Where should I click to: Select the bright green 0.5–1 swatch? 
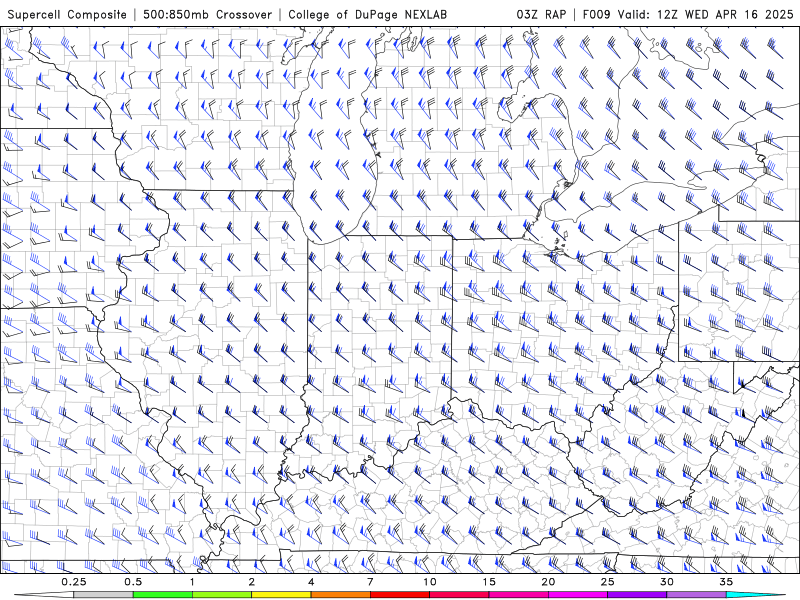pos(163,595)
